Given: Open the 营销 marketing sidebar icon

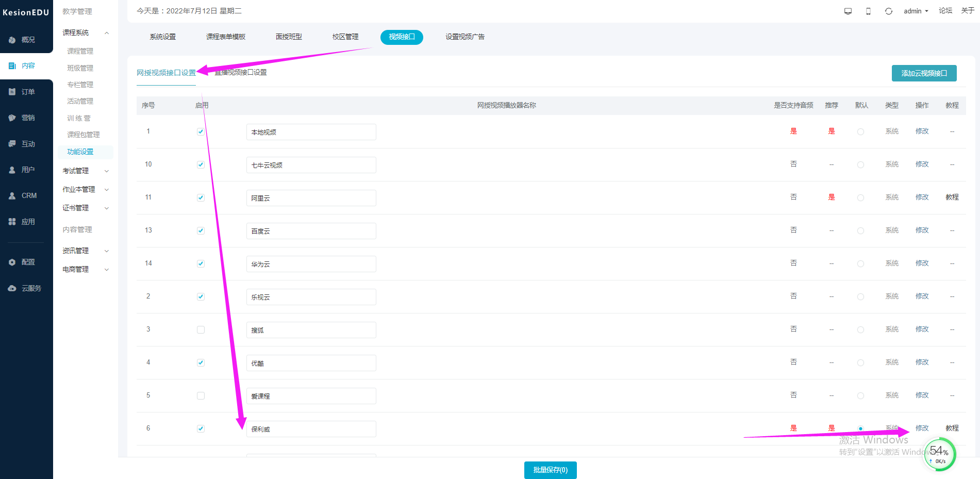Looking at the screenshot, I should pos(12,118).
